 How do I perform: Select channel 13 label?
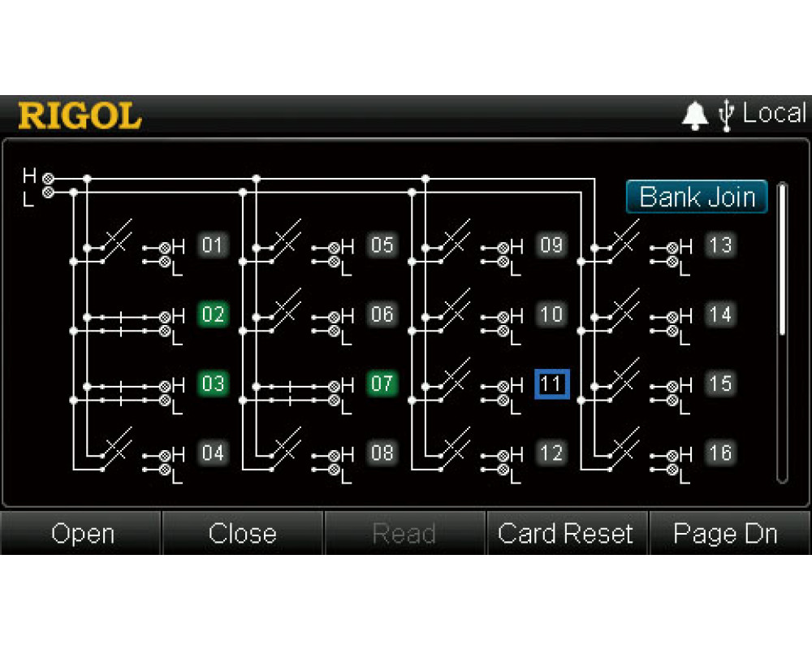pos(720,245)
